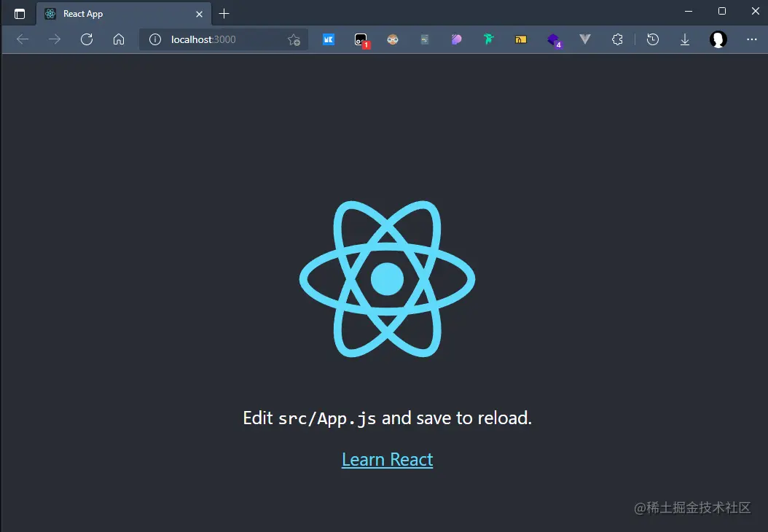Open the gray document extension icon

tap(425, 39)
